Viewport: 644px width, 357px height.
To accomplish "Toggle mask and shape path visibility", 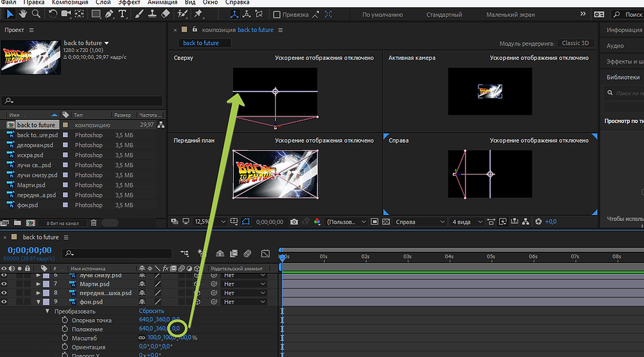I will coord(245,222).
